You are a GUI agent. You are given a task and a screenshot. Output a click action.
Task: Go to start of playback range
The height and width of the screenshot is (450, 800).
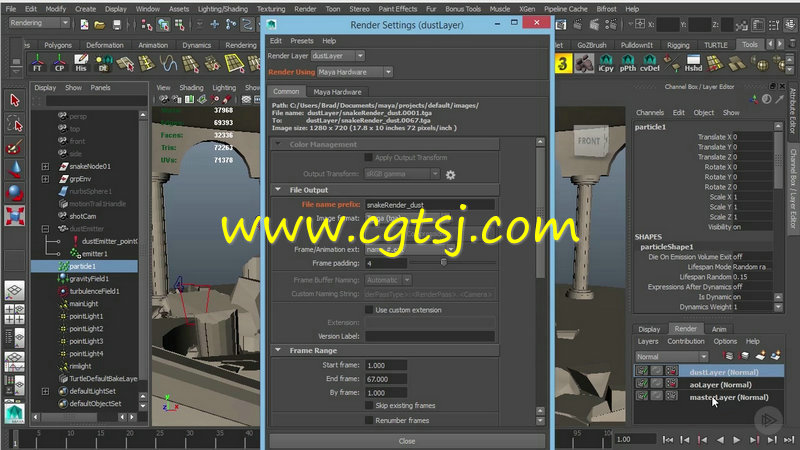pyautogui.click(x=667, y=439)
